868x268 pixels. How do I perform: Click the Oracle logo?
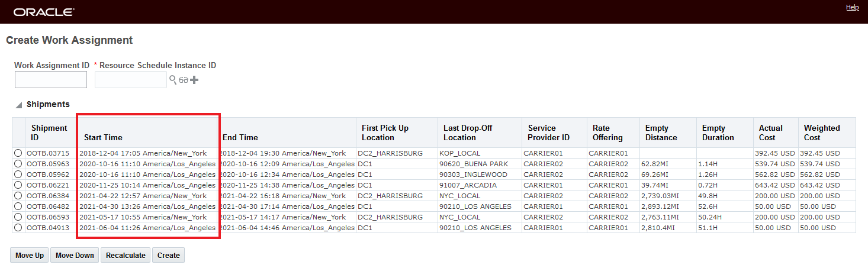click(44, 12)
